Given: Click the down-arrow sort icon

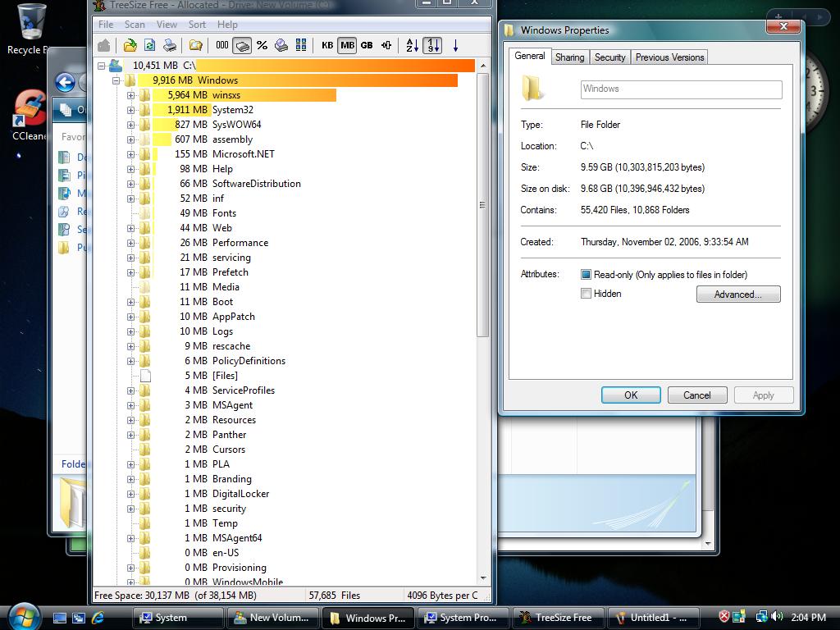Looking at the screenshot, I should [455, 46].
